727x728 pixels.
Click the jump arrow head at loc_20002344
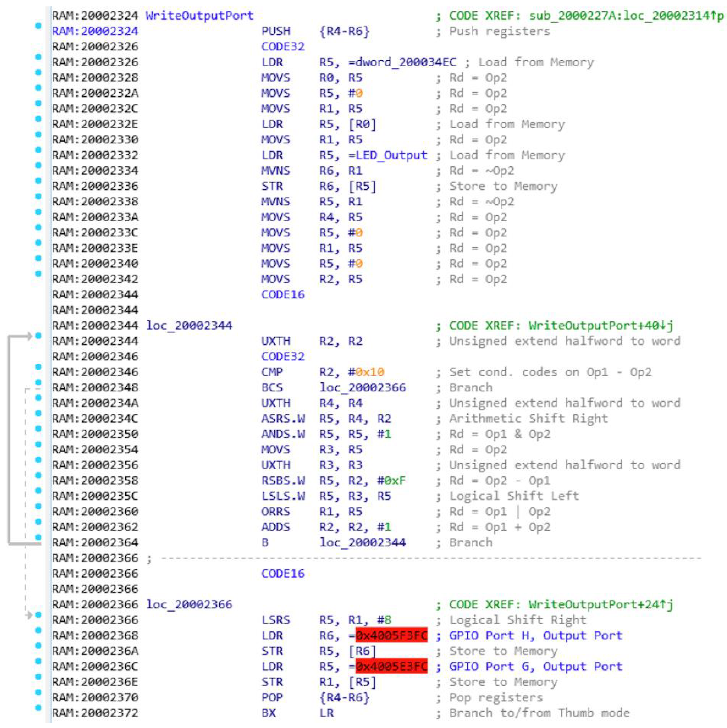[29, 336]
